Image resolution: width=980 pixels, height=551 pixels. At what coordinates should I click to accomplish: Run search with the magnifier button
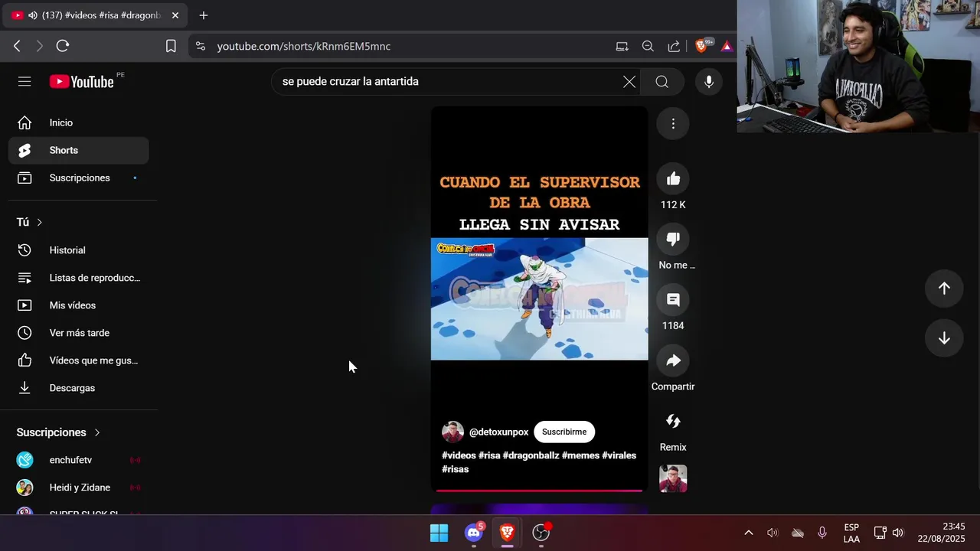(x=662, y=81)
